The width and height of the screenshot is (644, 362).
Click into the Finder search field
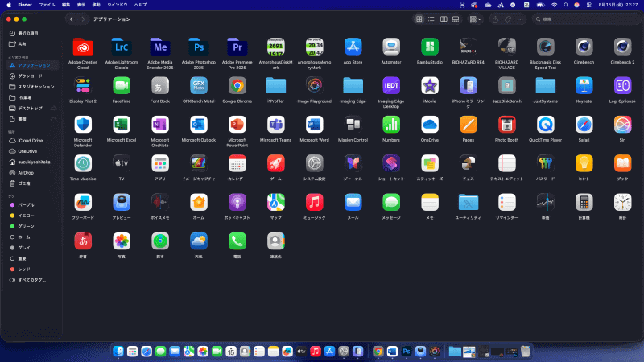585,19
